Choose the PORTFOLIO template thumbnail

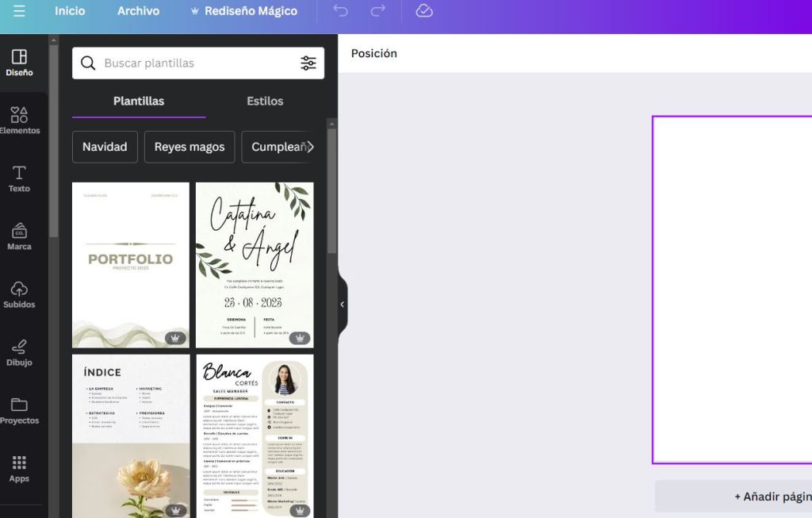point(131,265)
